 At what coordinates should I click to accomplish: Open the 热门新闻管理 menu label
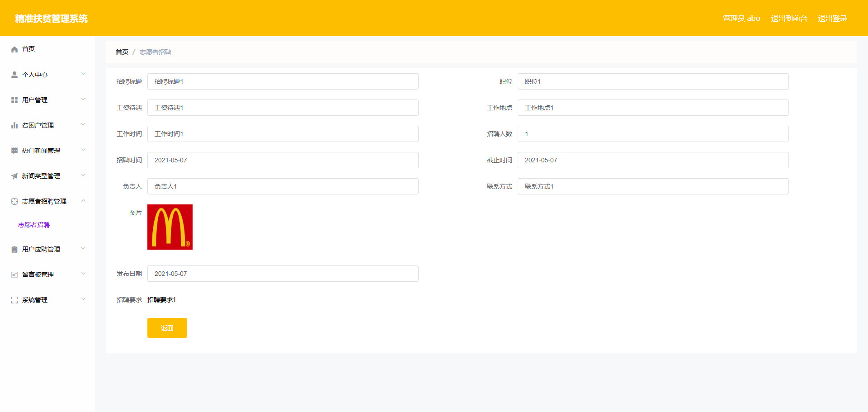[x=41, y=151]
